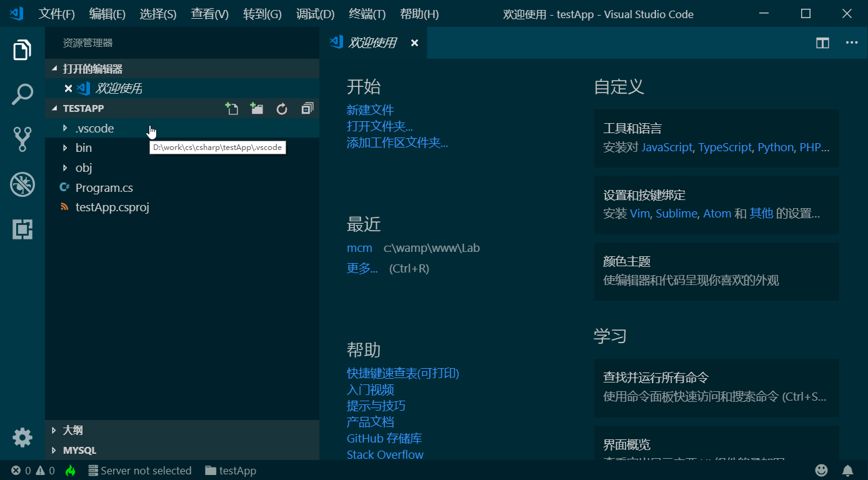The width and height of the screenshot is (868, 480).
Task: Expand the bin folder
Action: coord(83,148)
